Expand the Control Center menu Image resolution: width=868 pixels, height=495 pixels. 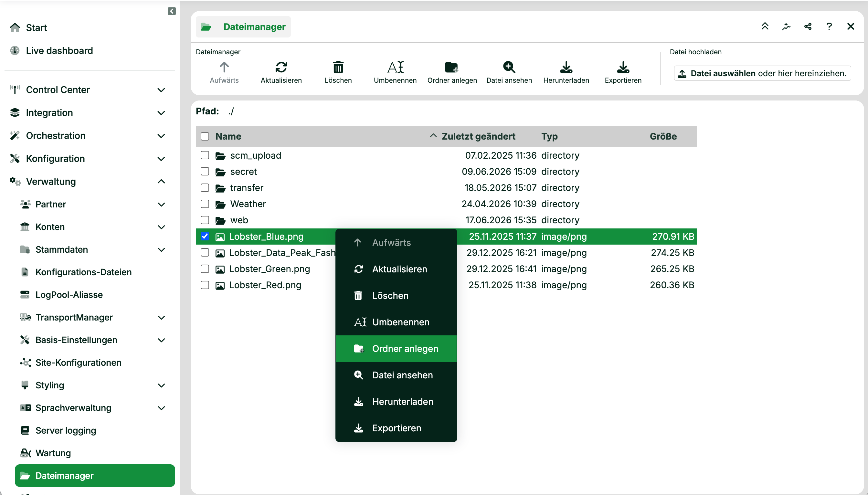[x=162, y=90]
